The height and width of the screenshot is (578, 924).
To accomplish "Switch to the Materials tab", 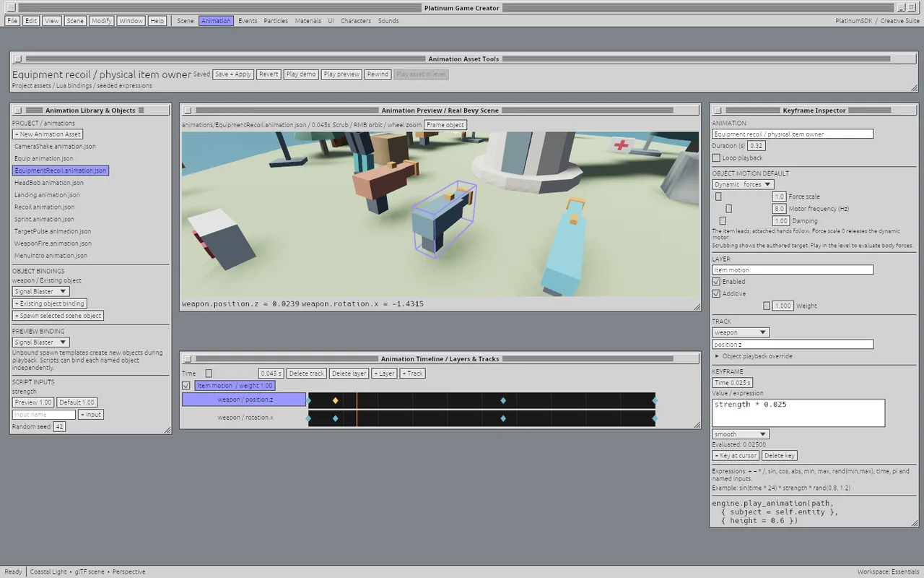I will (x=308, y=21).
